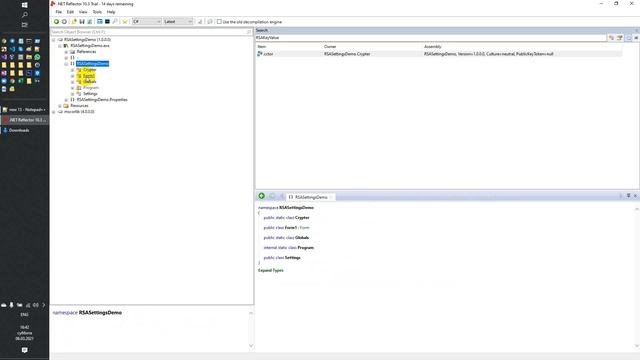Select the Settings tree item
640x360 pixels.
click(90, 94)
